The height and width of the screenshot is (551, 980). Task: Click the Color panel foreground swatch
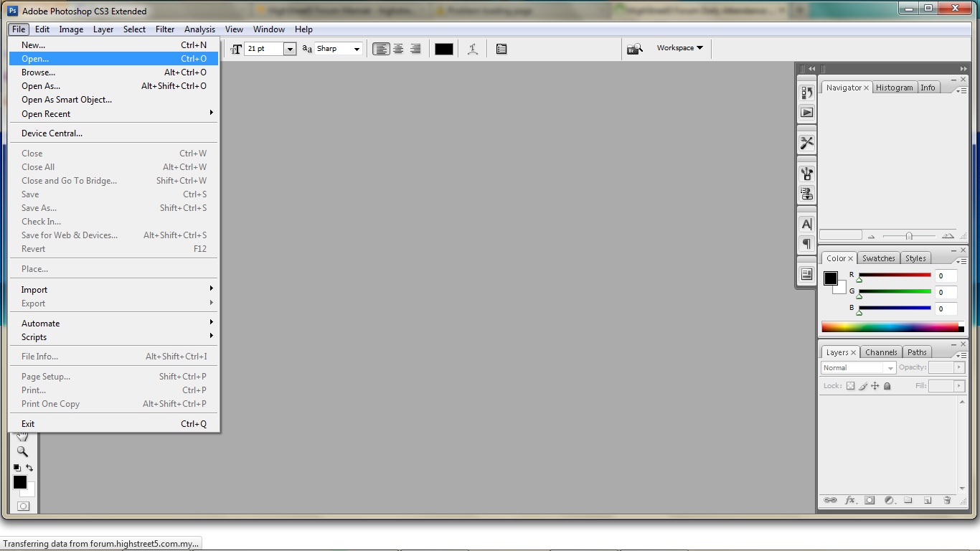pos(830,278)
